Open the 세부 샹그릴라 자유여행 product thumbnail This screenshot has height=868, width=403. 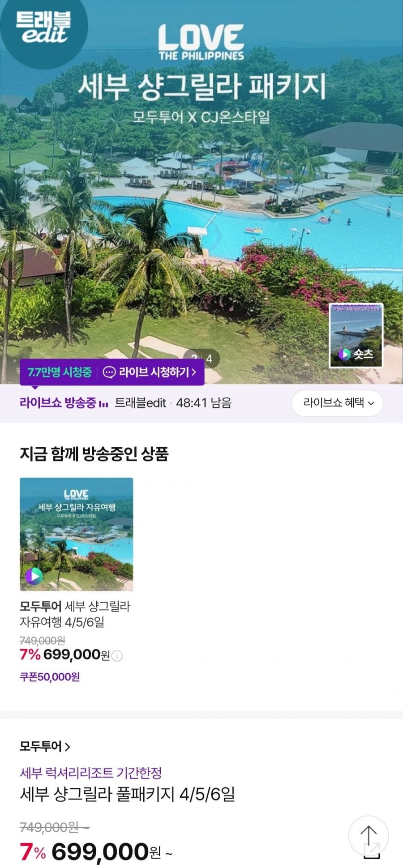coord(77,534)
